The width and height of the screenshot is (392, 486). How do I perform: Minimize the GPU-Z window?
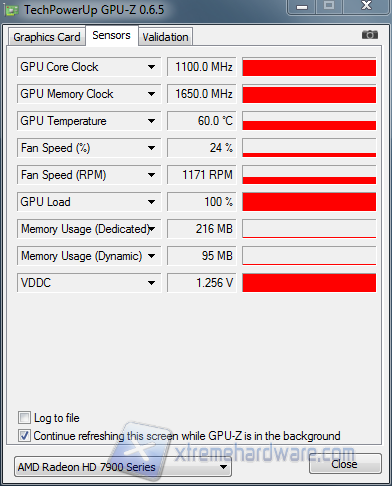click(301, 7)
